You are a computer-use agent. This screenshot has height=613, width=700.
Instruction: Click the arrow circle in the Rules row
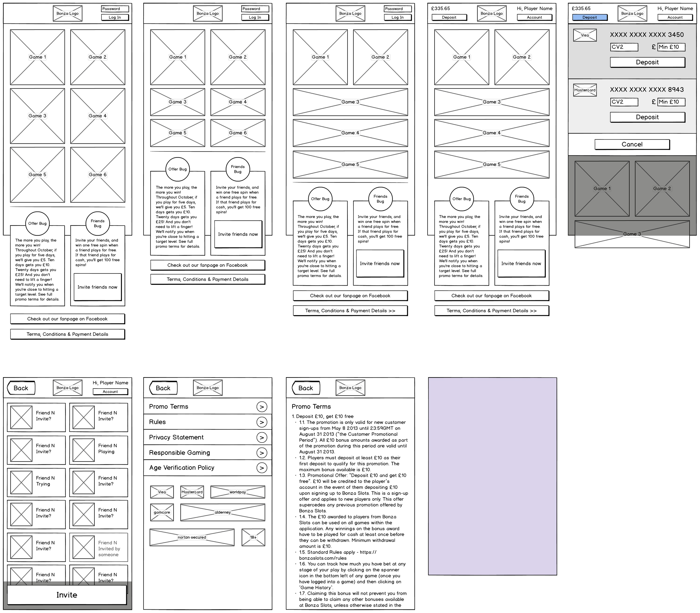coord(262,422)
